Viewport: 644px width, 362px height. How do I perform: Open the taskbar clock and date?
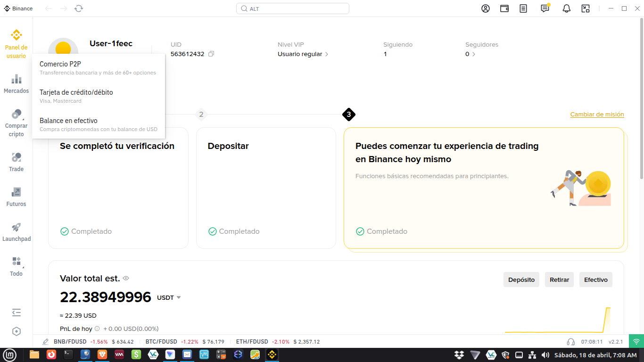(x=595, y=355)
